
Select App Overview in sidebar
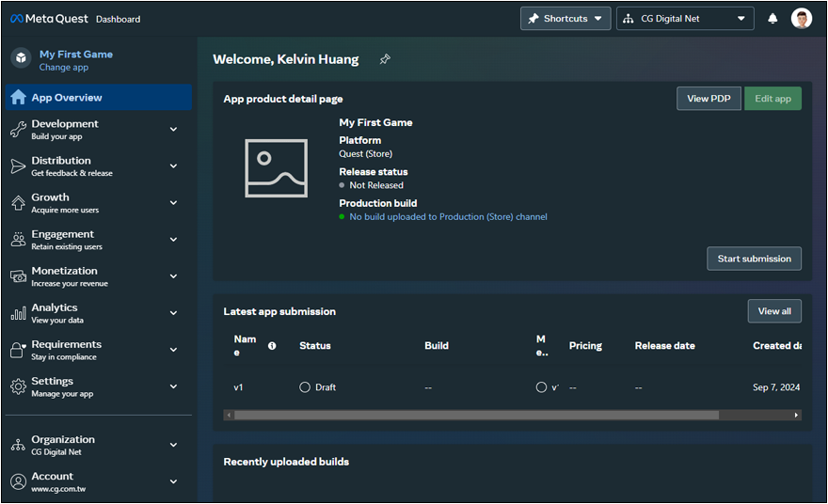pos(99,97)
